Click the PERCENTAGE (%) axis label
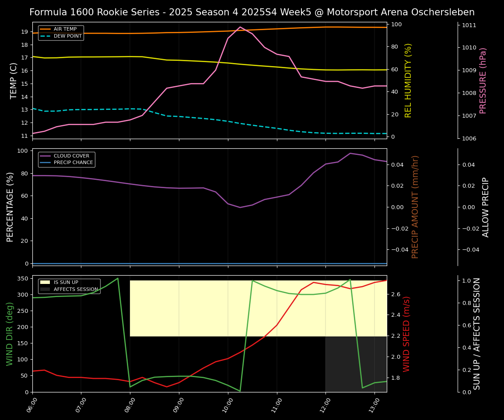The width and height of the screenshot is (504, 420). click(x=10, y=207)
